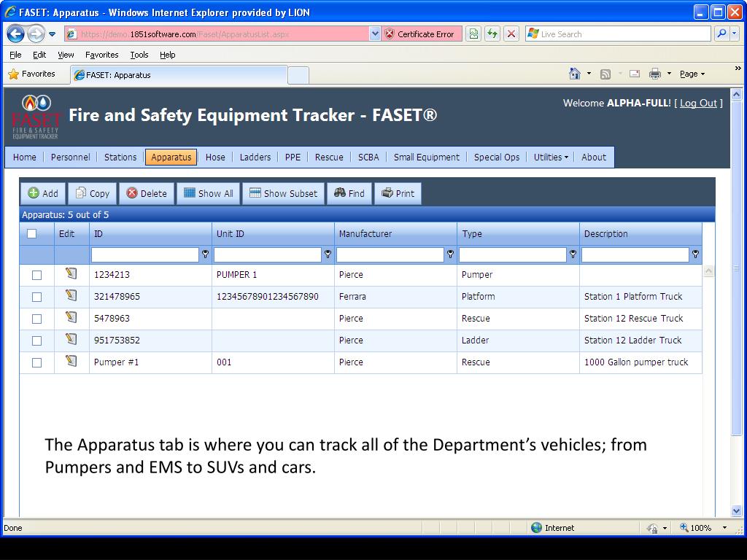747x560 pixels.
Task: Go back with the browser Back arrow
Action: 16,34
